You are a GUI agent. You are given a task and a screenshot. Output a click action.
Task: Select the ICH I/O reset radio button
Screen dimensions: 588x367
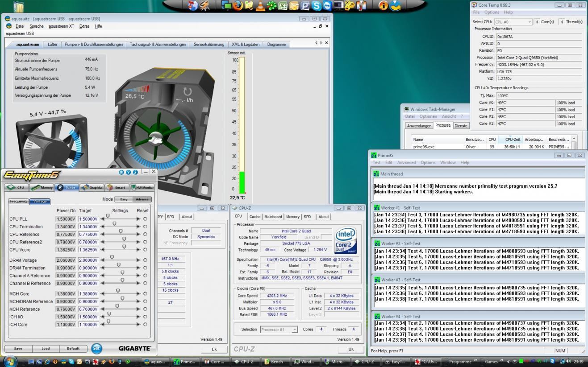(145, 317)
